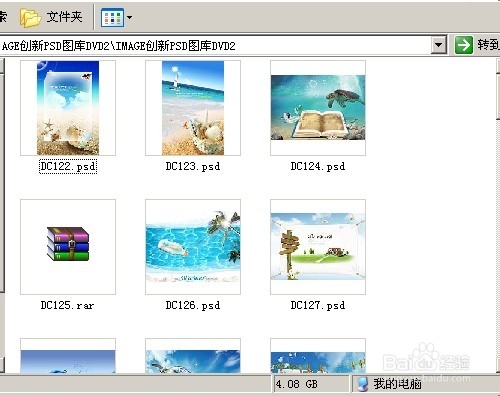Select the DC124.psd turtle thumbnail
The width and height of the screenshot is (500, 396).
(x=318, y=108)
